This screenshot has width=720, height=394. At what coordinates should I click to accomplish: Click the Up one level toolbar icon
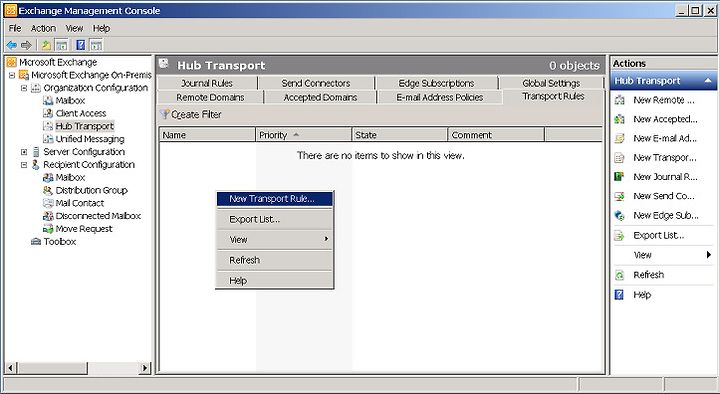[46, 45]
